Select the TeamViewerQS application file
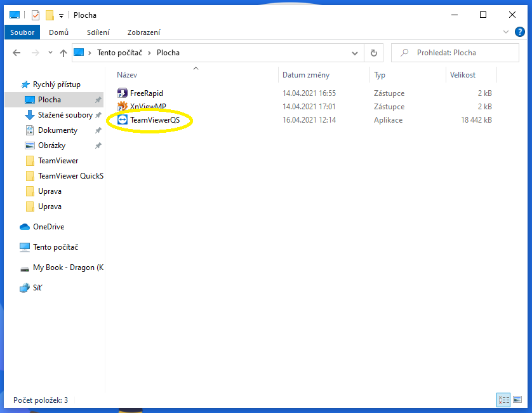 [x=155, y=120]
